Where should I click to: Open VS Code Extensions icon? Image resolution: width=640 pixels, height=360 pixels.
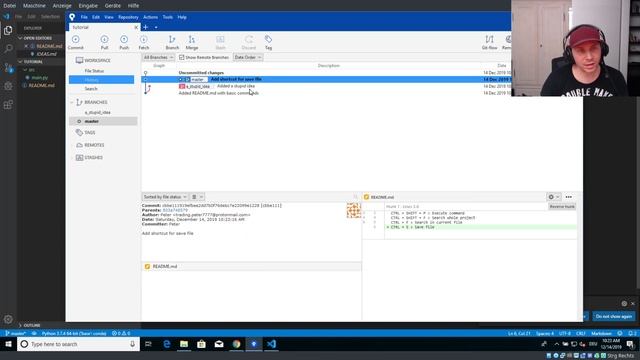click(8, 105)
